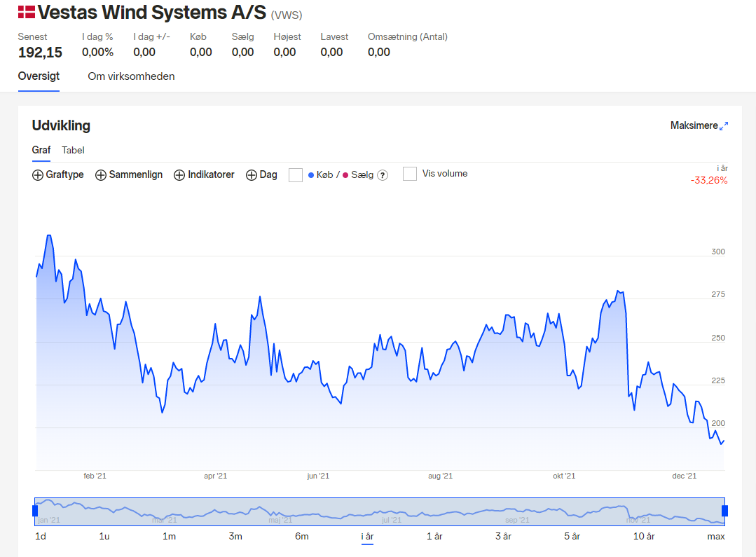Click the Oversigt tab
This screenshot has width=756, height=557.
pyautogui.click(x=39, y=76)
